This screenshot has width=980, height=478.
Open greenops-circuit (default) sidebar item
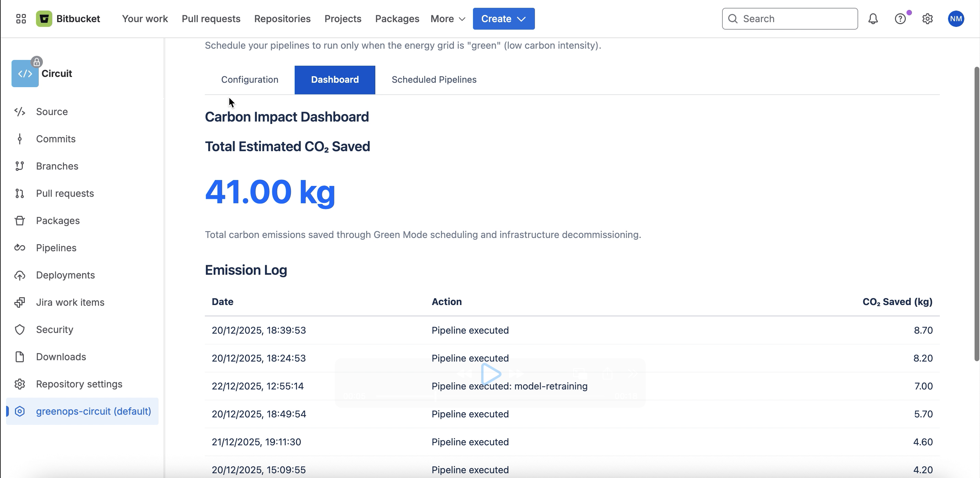(x=93, y=411)
